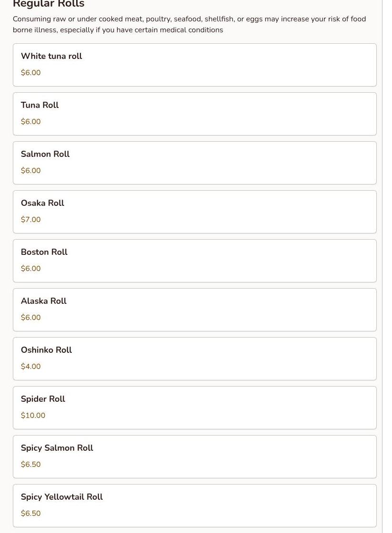Select the Spicy Yellowtail Roll card
Viewport: 392px width, 533px height.
click(195, 505)
